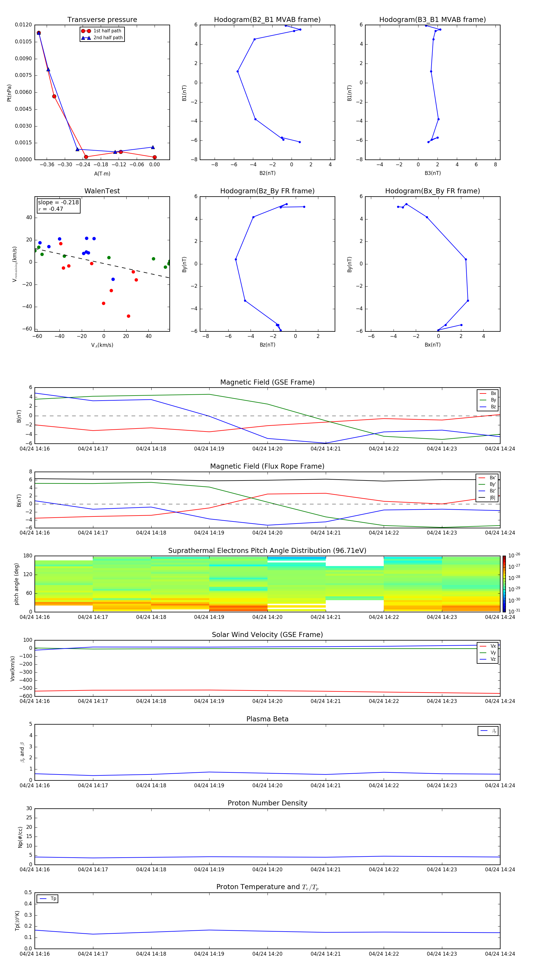
Task: Click the 'Magnetic Field (Flux Rope Frame)' title
Action: pos(267,467)
